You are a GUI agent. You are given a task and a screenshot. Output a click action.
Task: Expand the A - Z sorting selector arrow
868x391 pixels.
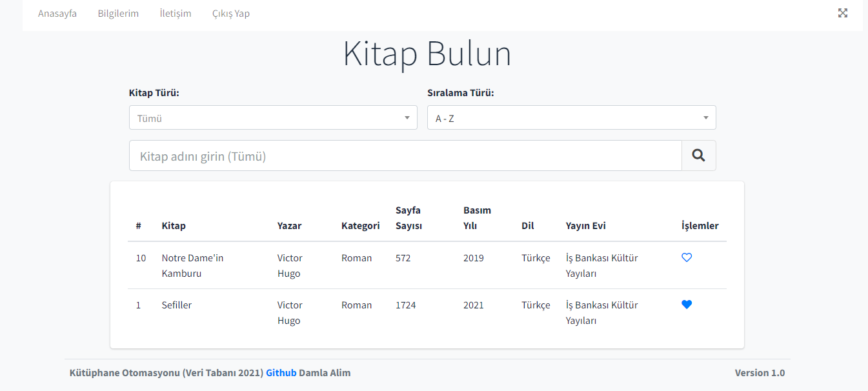pyautogui.click(x=705, y=117)
